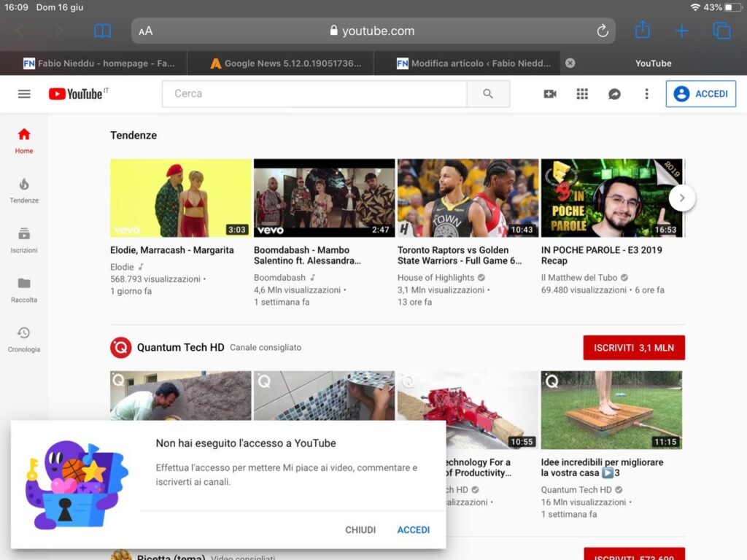Image resolution: width=747 pixels, height=560 pixels.
Task: Open Toronto Raptors vs Warriors thumbnail
Action: point(468,198)
